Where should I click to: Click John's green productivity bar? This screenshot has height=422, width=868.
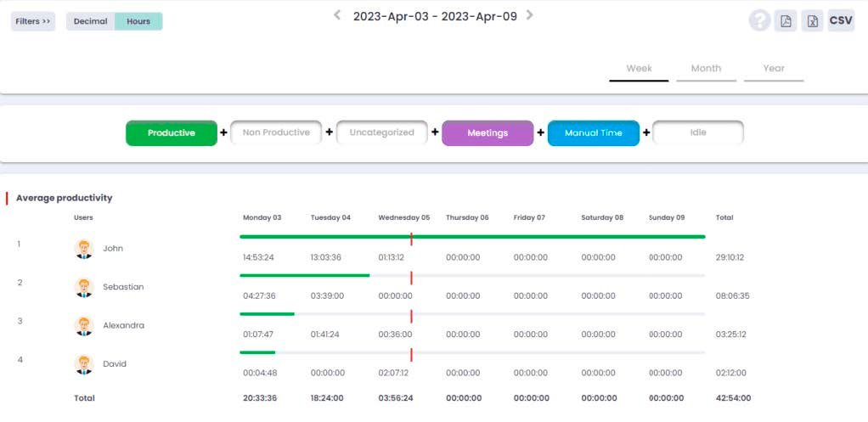(472, 237)
